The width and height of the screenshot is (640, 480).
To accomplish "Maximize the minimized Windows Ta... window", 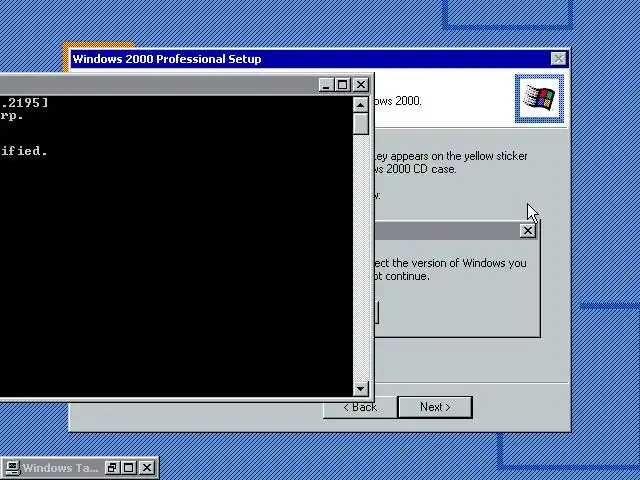I will point(129,468).
